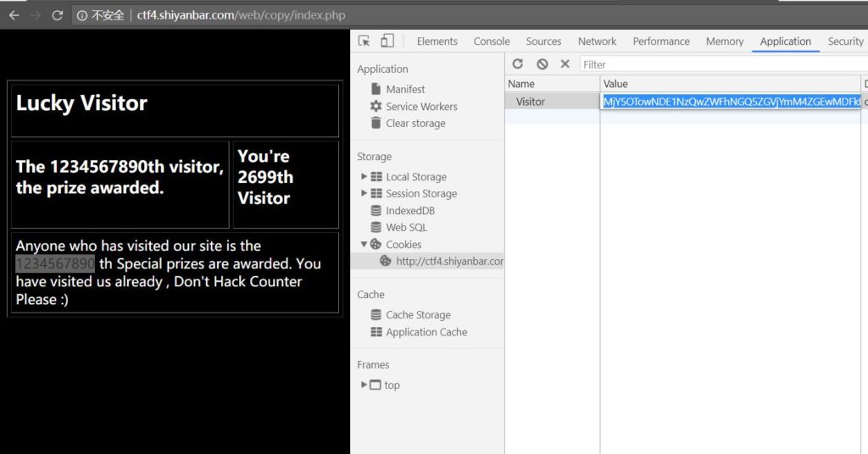Expand the Session Storage arrow
The width and height of the screenshot is (868, 454).
tap(364, 193)
